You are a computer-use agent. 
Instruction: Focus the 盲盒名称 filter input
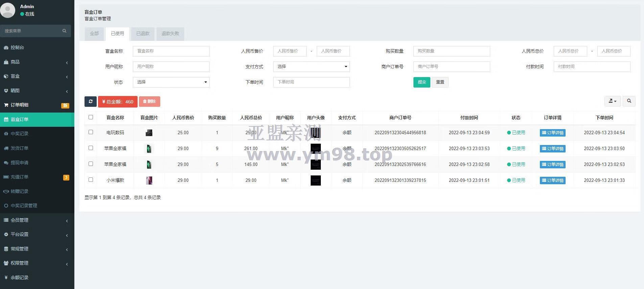[171, 51]
